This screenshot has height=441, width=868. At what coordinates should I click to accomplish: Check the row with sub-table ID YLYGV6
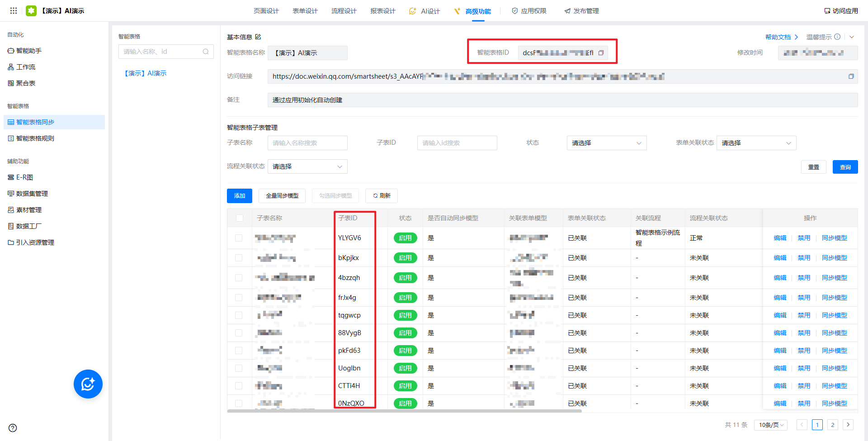239,238
